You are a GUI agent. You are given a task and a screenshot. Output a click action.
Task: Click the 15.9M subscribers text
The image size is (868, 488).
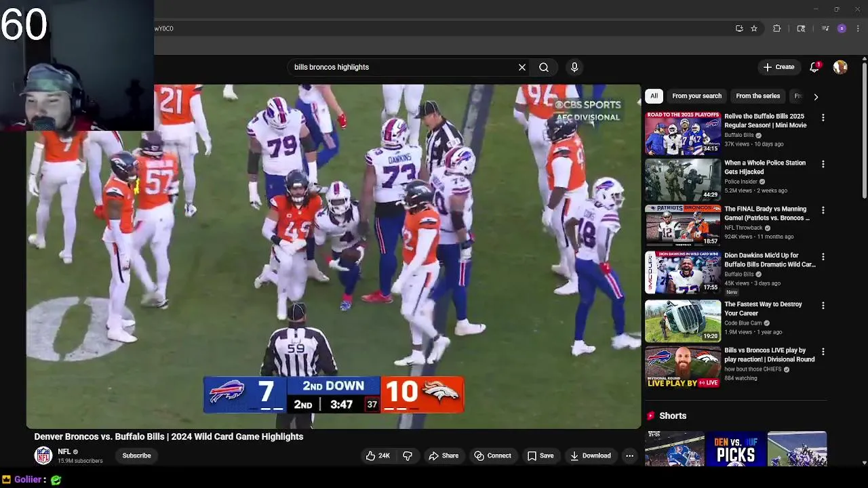point(80,461)
